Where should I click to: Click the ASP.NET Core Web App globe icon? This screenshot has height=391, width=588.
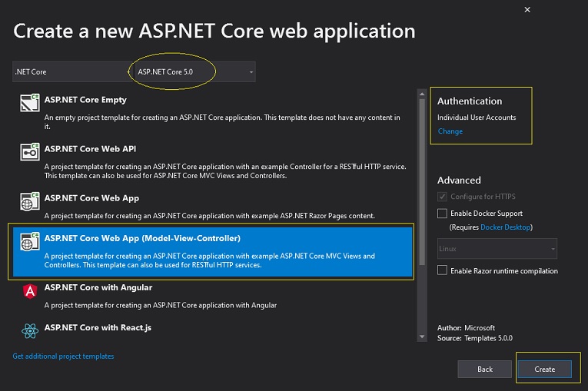coord(30,201)
